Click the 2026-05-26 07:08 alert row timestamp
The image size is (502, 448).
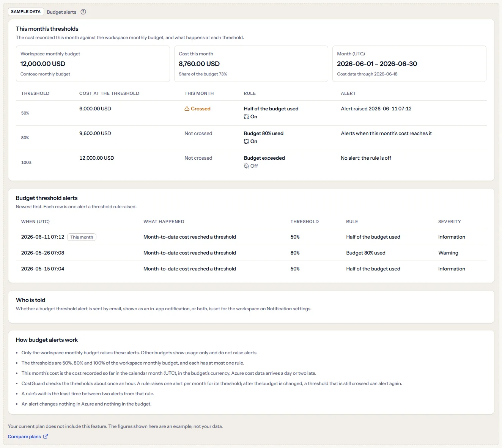pyautogui.click(x=43, y=253)
